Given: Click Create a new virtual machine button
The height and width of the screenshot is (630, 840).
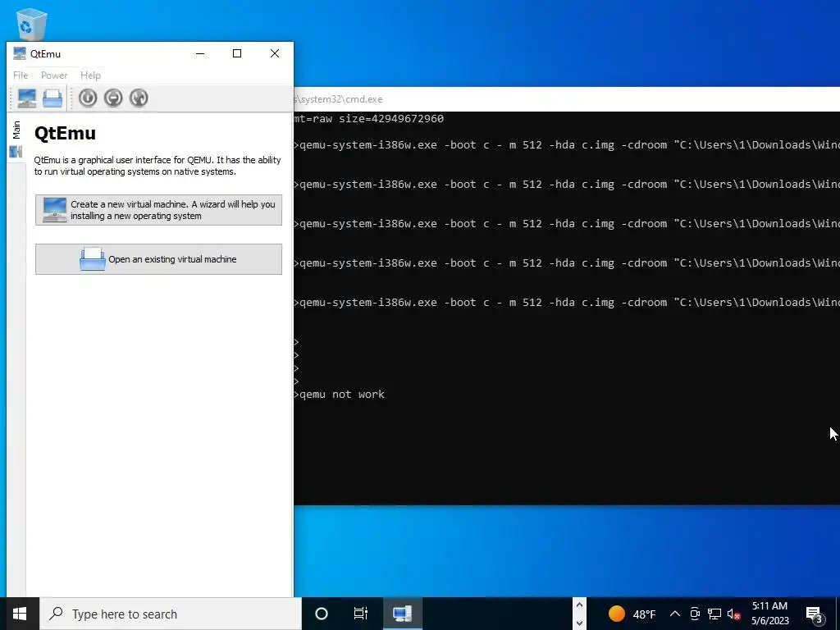Looking at the screenshot, I should (x=158, y=210).
